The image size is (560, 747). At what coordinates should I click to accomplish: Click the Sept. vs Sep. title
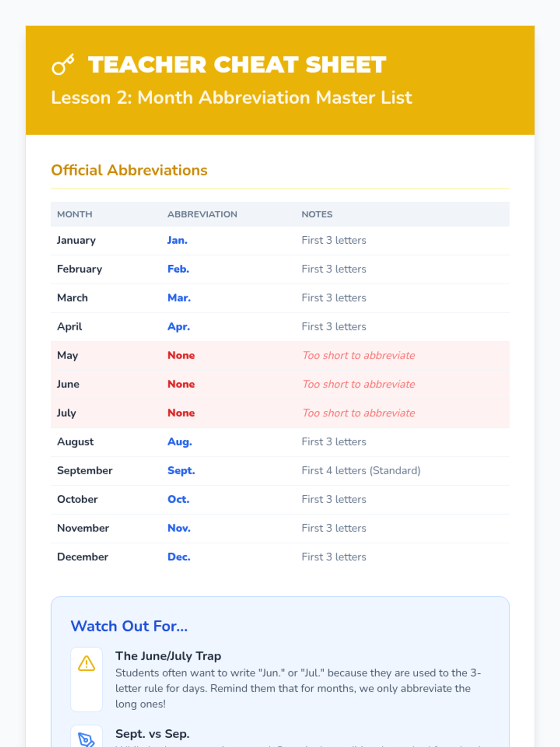pyautogui.click(x=153, y=734)
